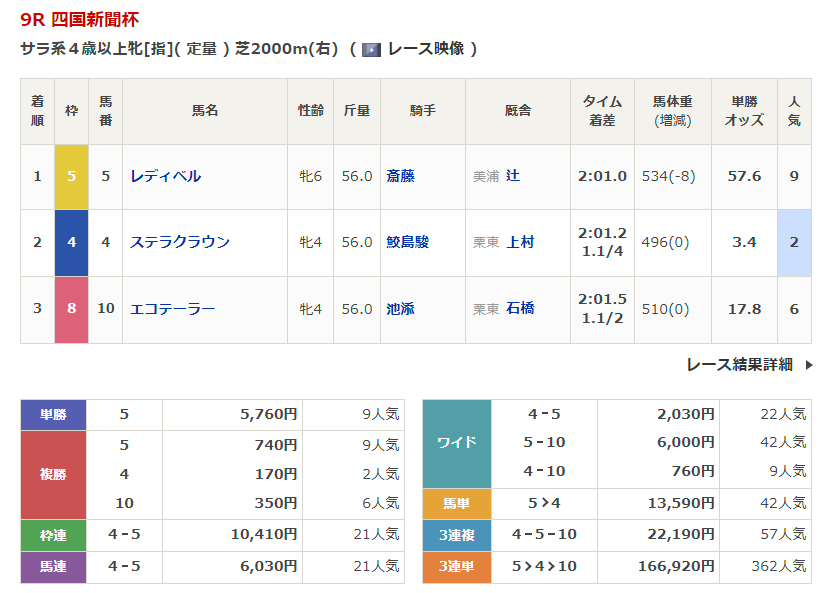Click the blue frame 4 cell
Screen dimensions: 830x593
click(71, 242)
